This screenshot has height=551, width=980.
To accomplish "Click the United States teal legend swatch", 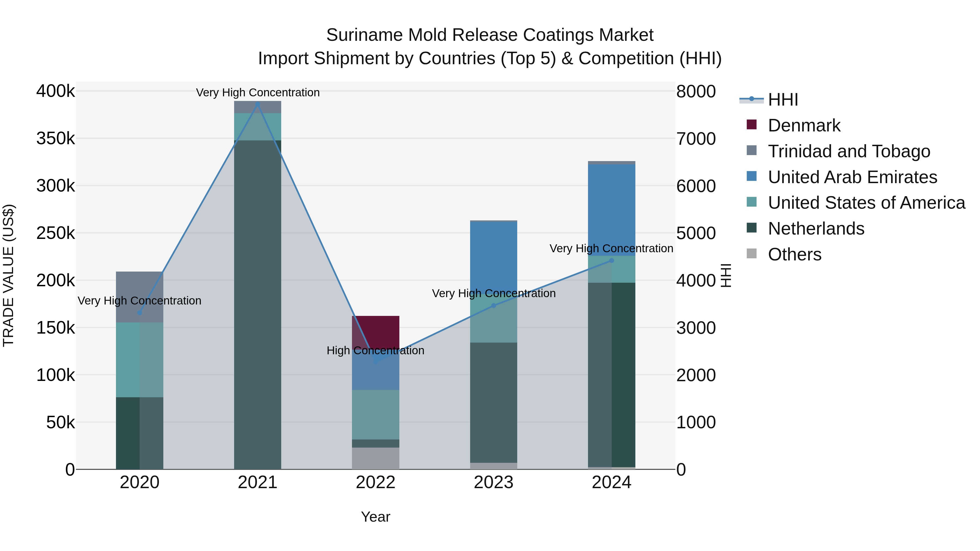I will click(x=752, y=202).
